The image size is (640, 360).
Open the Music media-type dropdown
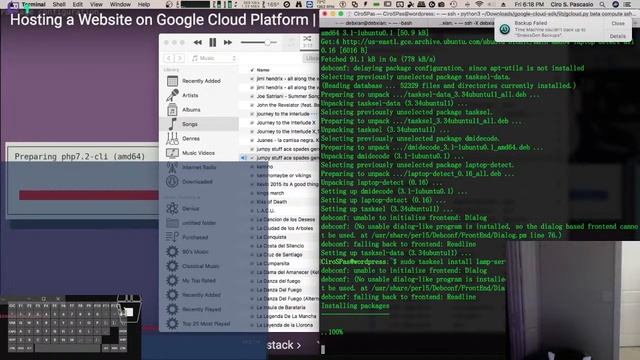(213, 58)
